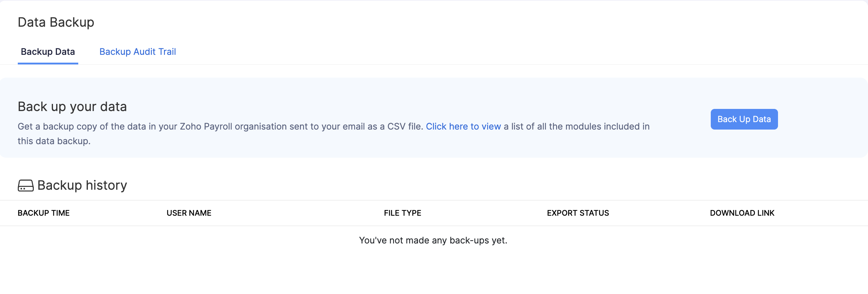Click the "Back up your data" heading
The height and width of the screenshot is (294, 868).
coord(73,106)
